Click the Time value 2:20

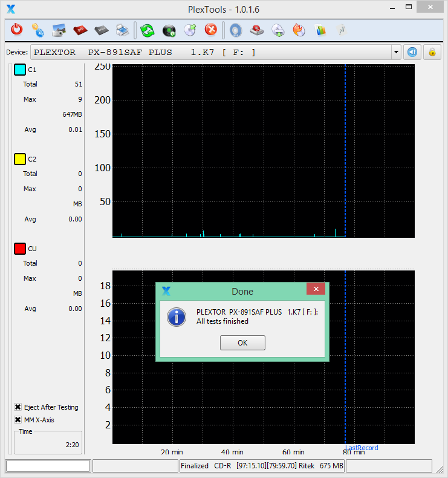72,445
